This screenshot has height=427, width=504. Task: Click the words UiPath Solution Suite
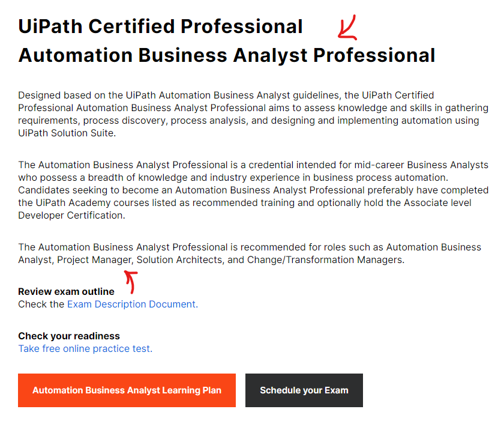click(66, 133)
